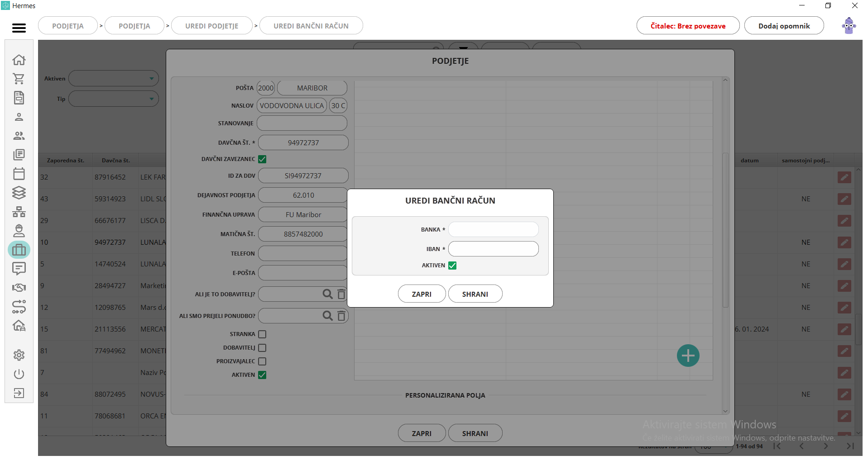Click the logout exit sidebar icon
The height and width of the screenshot is (465, 868).
point(19,393)
